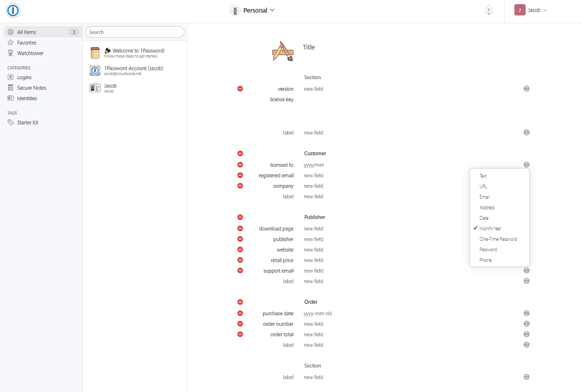The image size is (582, 392).
Task: Click the Starter Kit tag icon
Action: pos(10,122)
